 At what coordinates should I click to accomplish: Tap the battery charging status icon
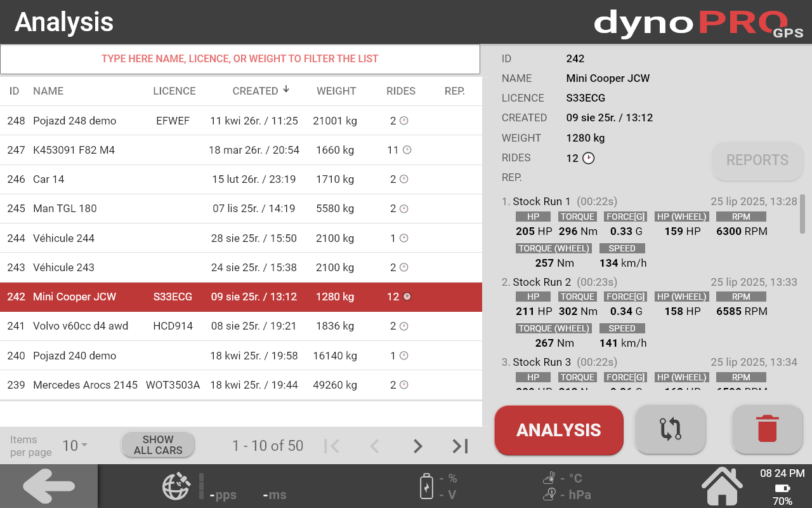(427, 486)
